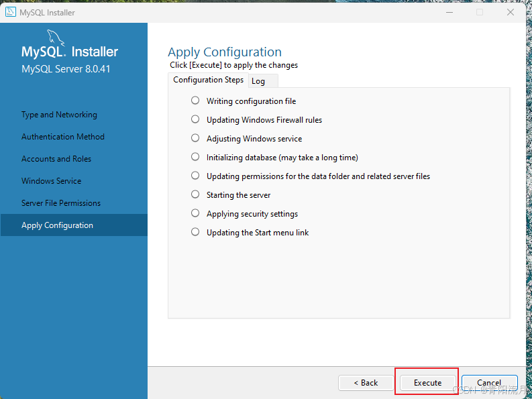Viewport: 532px width, 399px height.
Task: Click status circle for Adjusting Windows service
Action: (195, 137)
